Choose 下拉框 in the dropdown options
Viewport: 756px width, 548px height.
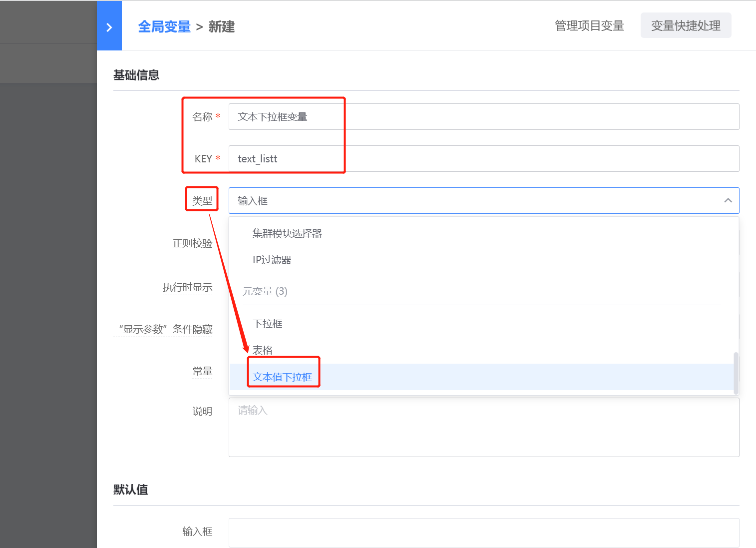pyautogui.click(x=268, y=323)
